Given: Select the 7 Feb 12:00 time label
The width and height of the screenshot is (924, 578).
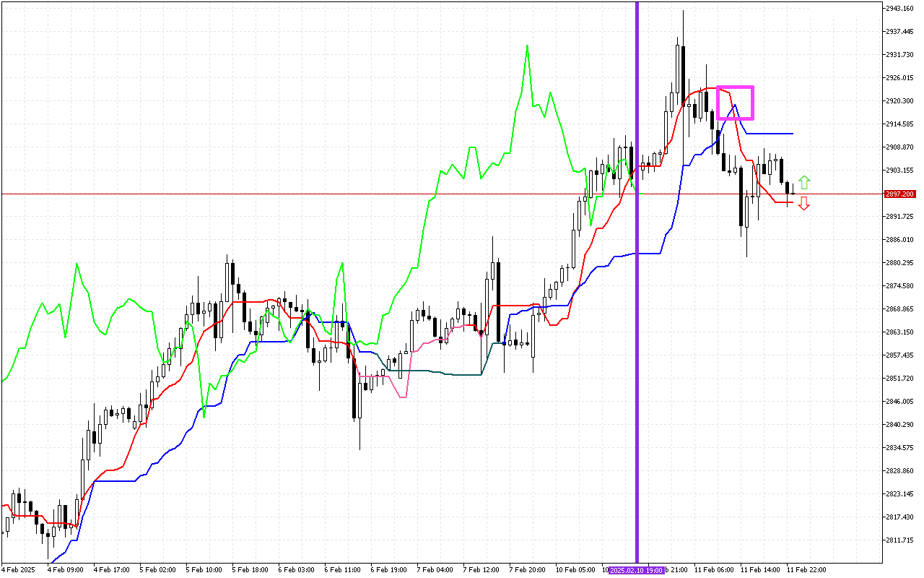Looking at the screenshot, I should (x=481, y=570).
